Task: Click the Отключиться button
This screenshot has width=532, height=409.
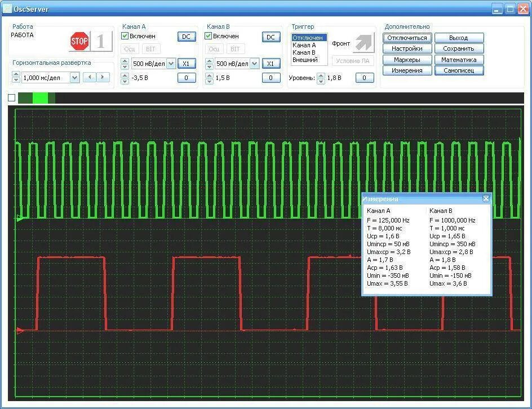Action: click(407, 38)
